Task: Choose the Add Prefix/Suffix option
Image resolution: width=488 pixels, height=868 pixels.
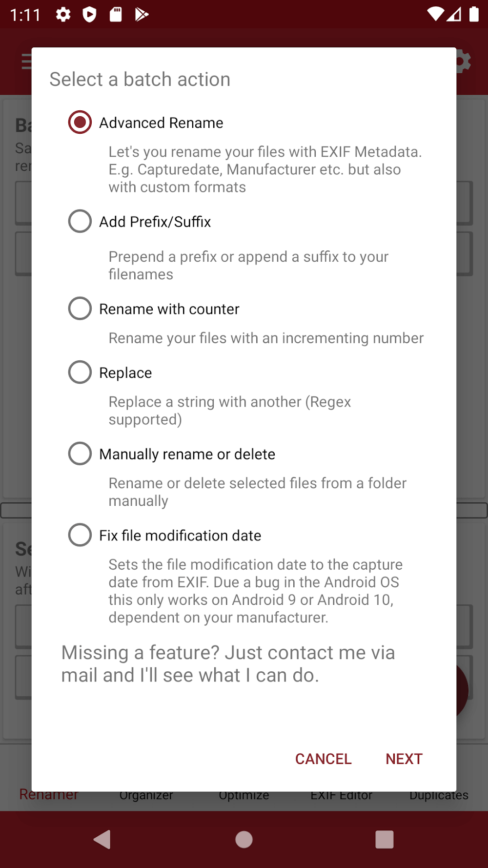Action: pyautogui.click(x=80, y=221)
